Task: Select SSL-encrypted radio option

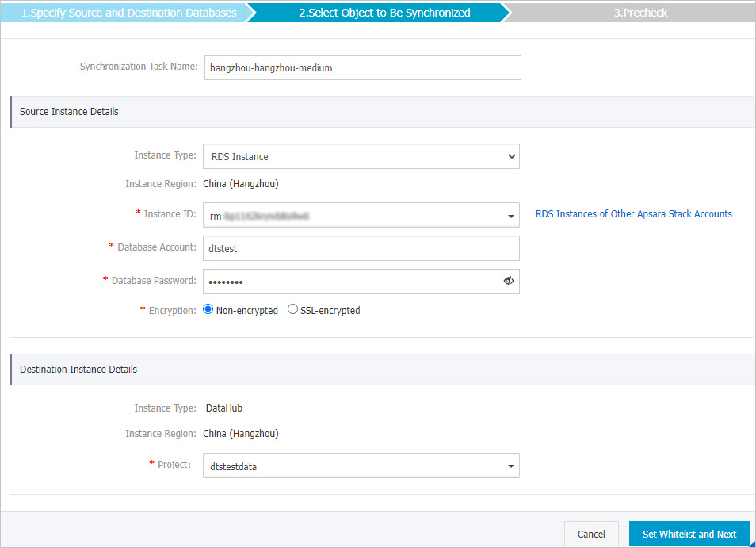Action: [x=292, y=309]
